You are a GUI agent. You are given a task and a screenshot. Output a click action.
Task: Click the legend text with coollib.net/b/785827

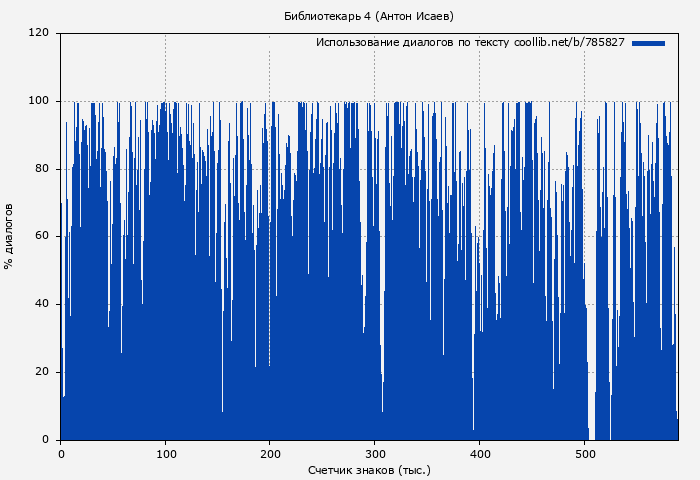[x=470, y=43]
